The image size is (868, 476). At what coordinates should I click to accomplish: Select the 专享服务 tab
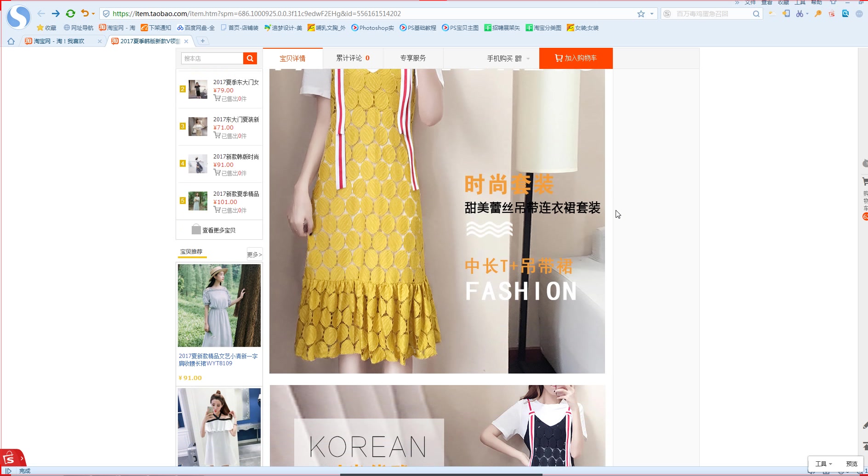pyautogui.click(x=413, y=58)
